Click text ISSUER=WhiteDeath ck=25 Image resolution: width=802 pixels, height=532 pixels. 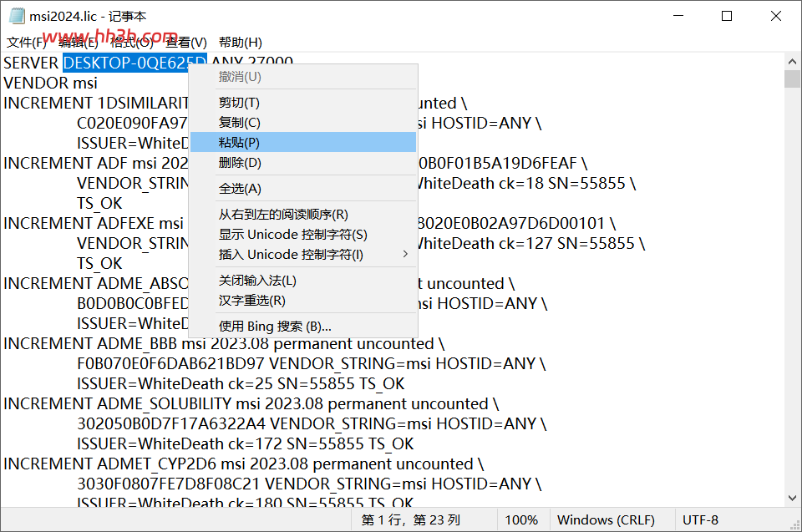point(175,383)
